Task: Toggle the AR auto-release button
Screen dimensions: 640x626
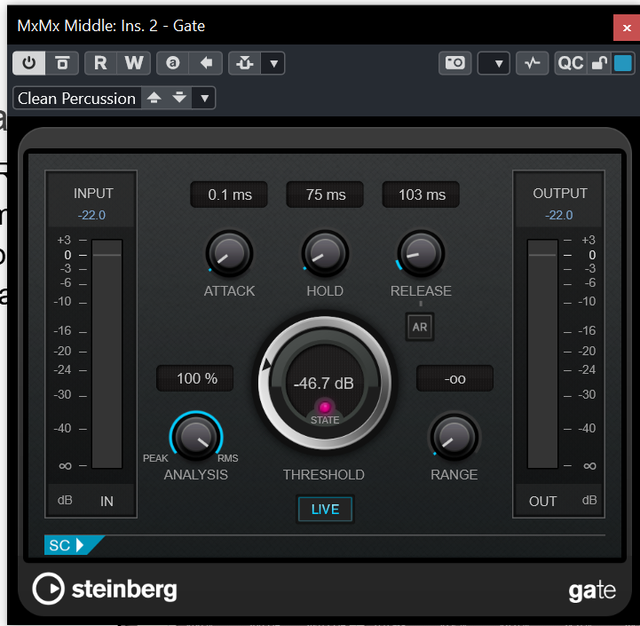Action: pos(420,327)
